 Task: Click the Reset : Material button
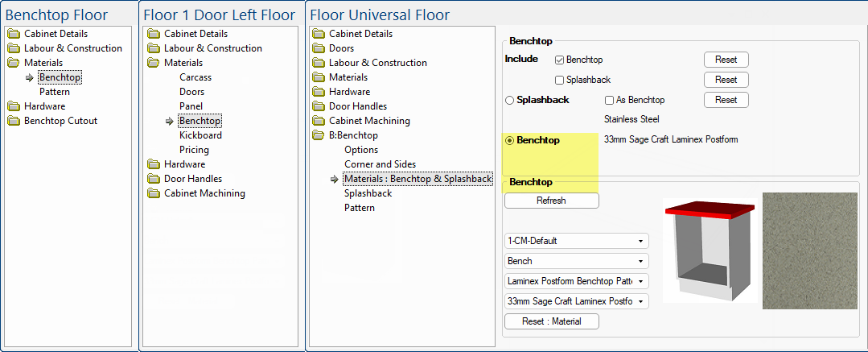pos(552,321)
